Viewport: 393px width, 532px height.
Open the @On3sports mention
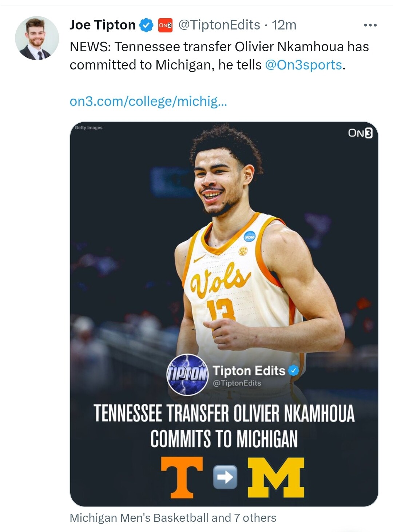[303, 65]
